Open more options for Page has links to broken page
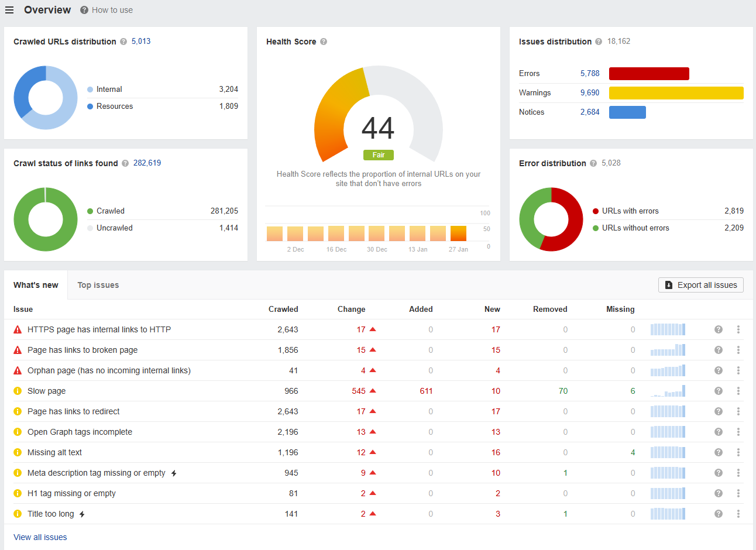 738,350
